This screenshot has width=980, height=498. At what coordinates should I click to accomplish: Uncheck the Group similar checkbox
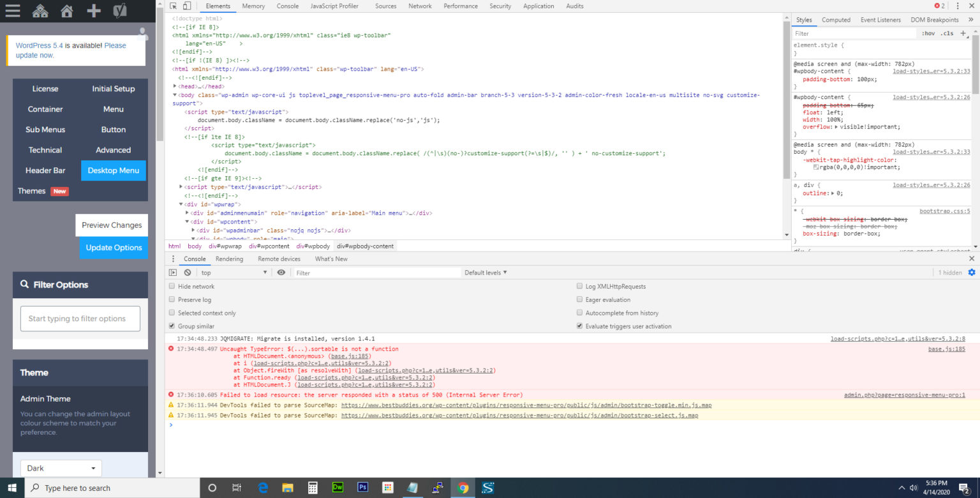pos(172,326)
